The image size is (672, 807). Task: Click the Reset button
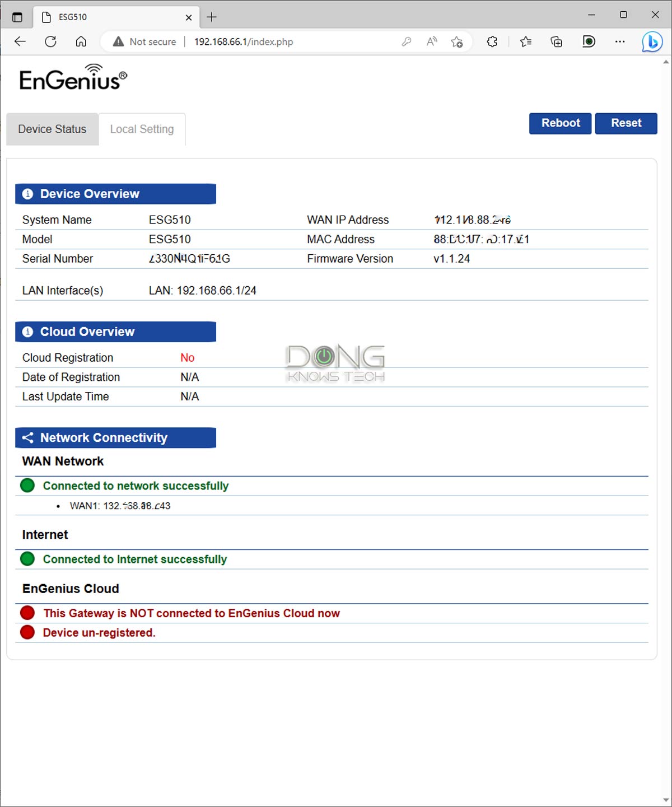626,123
